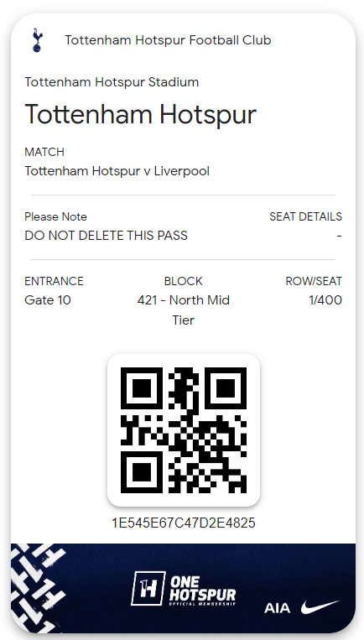Tap the DO NOT DELETE THIS PASS note
364x640 pixels.
(107, 236)
